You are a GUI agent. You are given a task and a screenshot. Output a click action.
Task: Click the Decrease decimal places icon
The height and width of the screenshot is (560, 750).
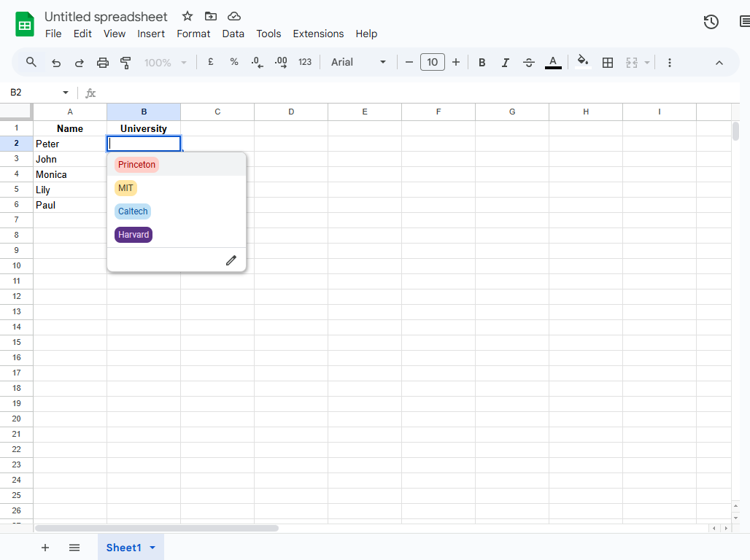(x=257, y=62)
